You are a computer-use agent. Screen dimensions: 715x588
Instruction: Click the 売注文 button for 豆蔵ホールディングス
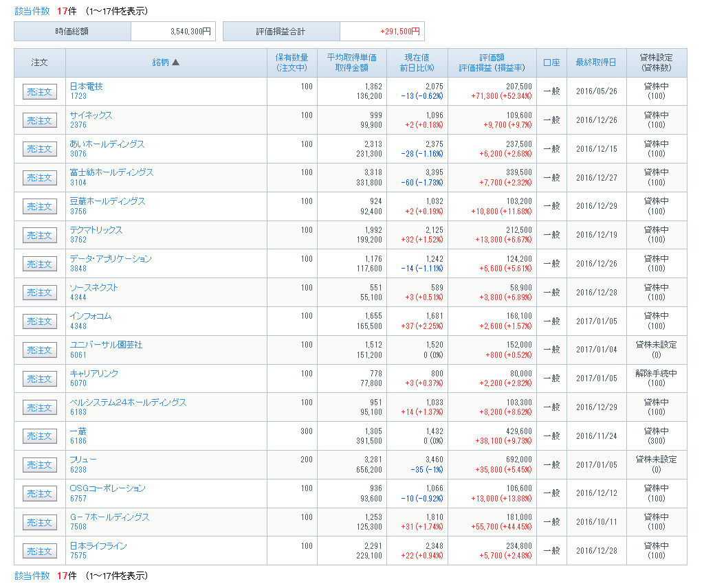point(40,206)
